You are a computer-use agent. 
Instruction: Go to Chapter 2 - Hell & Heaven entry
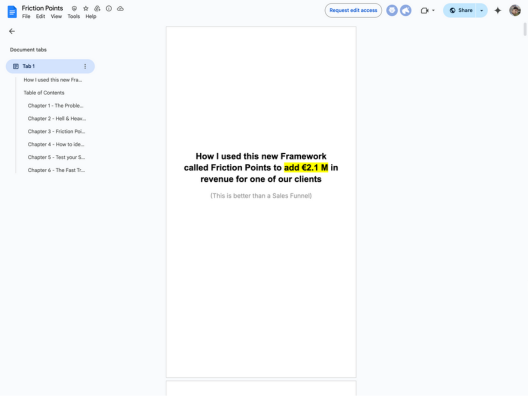tap(57, 119)
